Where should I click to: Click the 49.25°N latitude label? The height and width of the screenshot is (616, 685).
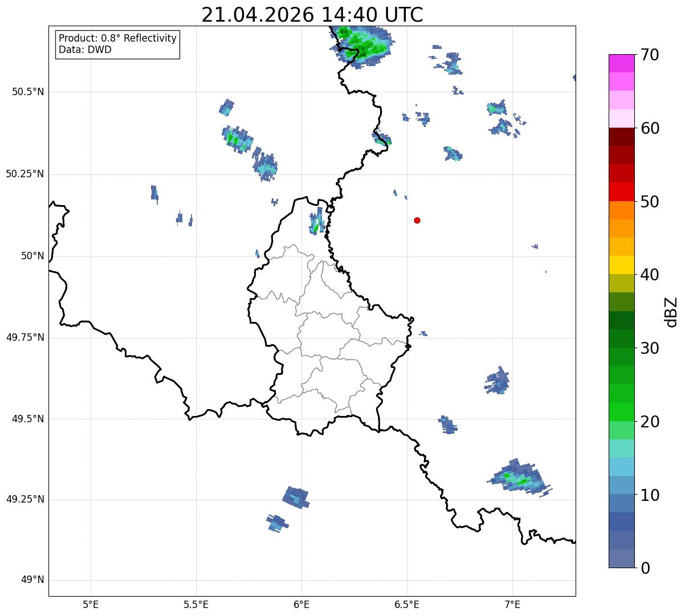25,499
